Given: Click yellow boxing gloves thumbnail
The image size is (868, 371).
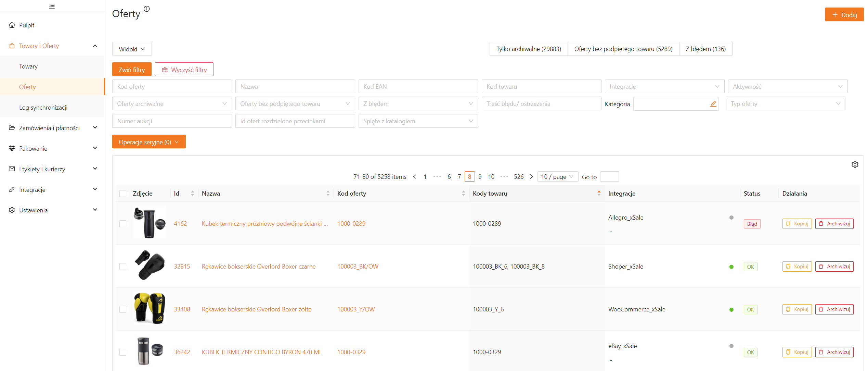Looking at the screenshot, I should coord(149,308).
